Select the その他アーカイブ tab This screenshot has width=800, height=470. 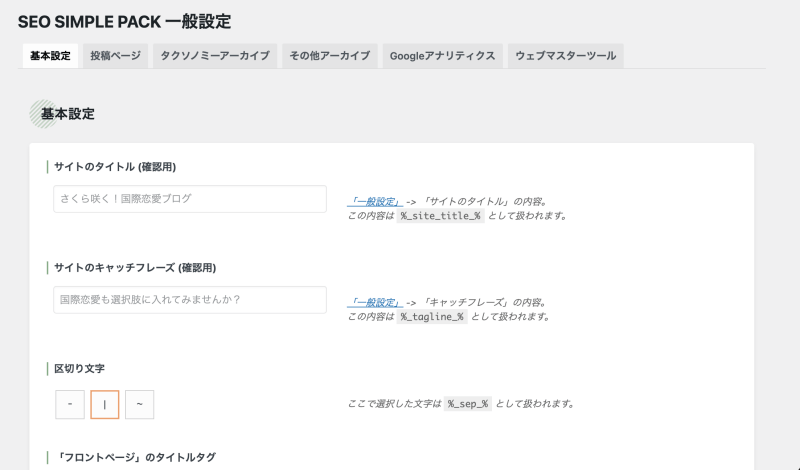[330, 56]
